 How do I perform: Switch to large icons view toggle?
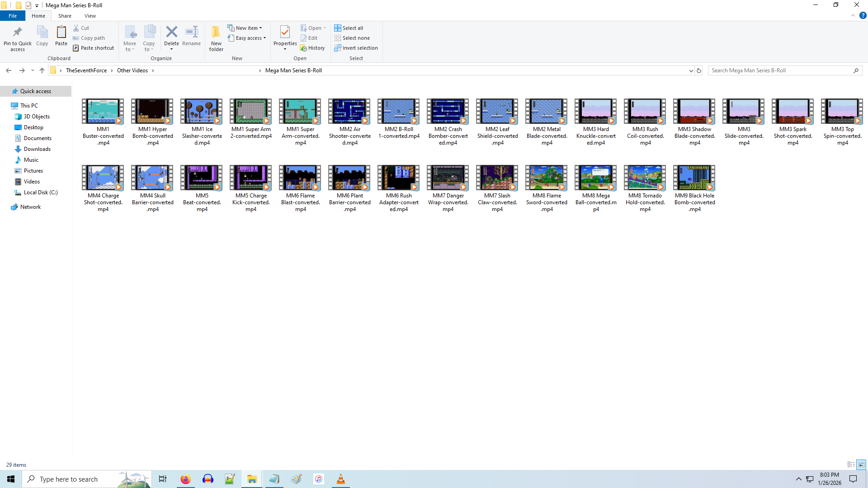click(861, 465)
